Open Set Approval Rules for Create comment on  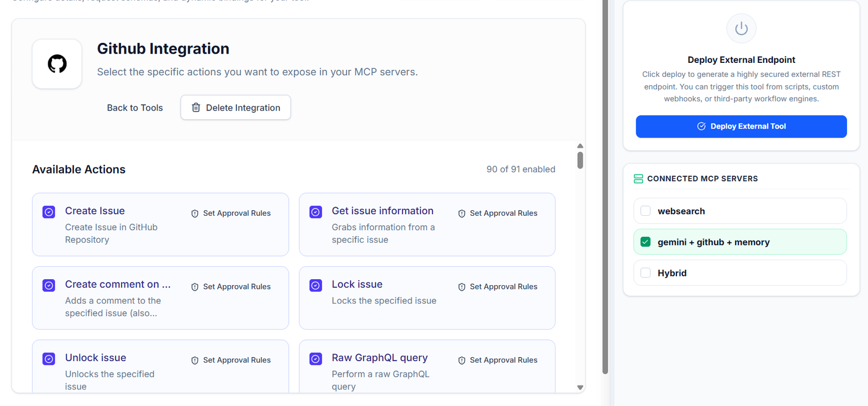pos(231,286)
